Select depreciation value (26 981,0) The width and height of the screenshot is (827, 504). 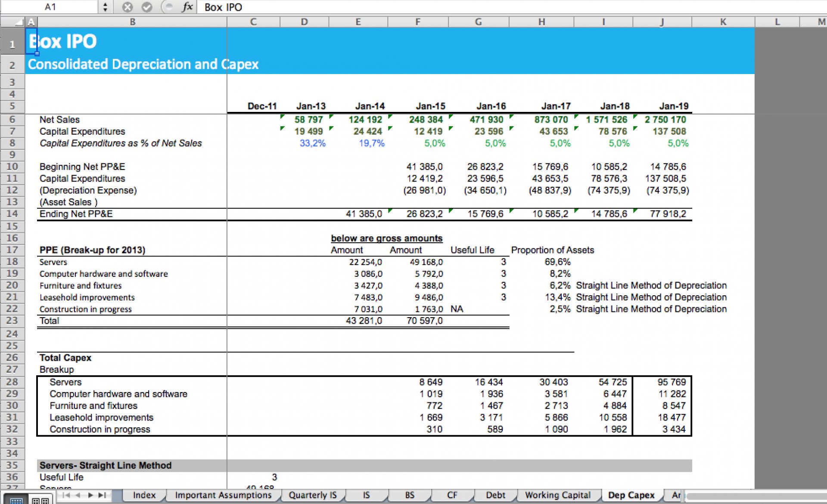click(424, 190)
